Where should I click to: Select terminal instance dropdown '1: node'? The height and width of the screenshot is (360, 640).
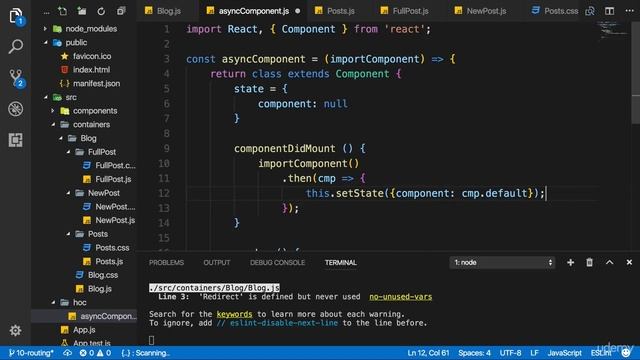[502, 262]
